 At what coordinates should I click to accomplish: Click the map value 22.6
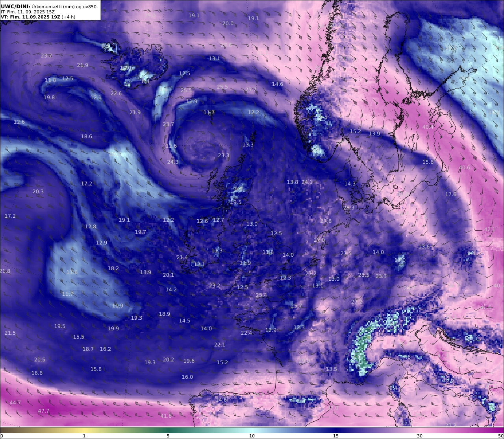[x=116, y=94]
